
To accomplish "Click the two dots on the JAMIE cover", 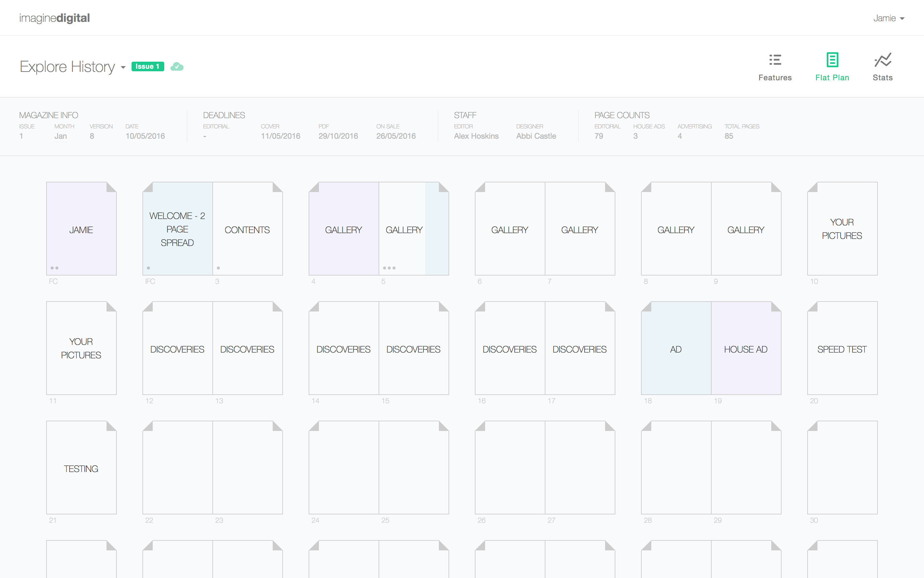I will click(x=55, y=268).
